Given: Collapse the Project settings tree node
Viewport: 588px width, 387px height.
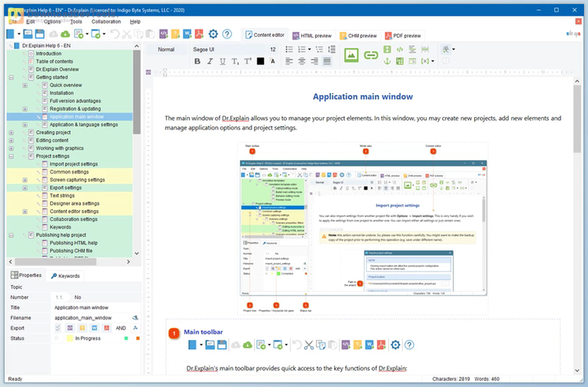Looking at the screenshot, I should [11, 156].
